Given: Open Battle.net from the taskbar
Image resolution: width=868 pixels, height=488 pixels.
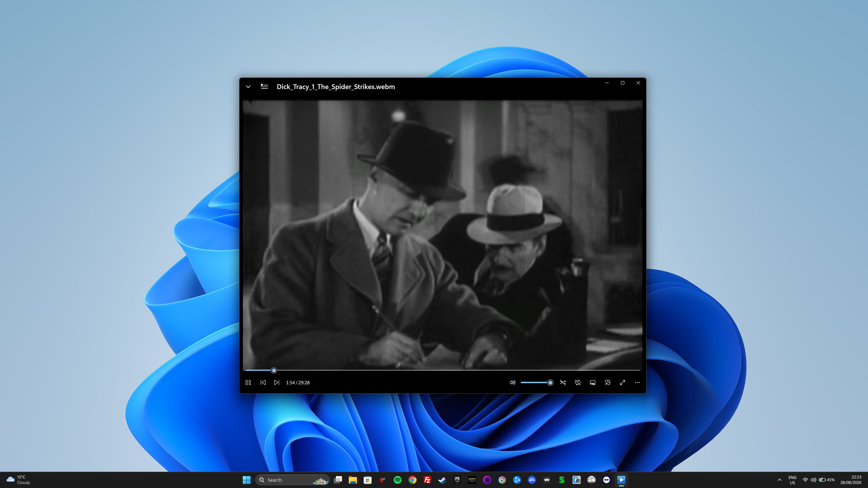Looking at the screenshot, I should pos(517,480).
